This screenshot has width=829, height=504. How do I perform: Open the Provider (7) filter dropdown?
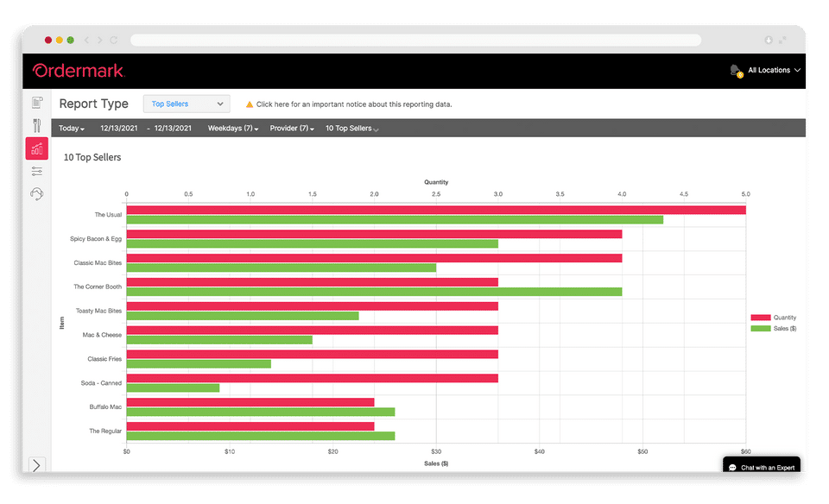292,129
